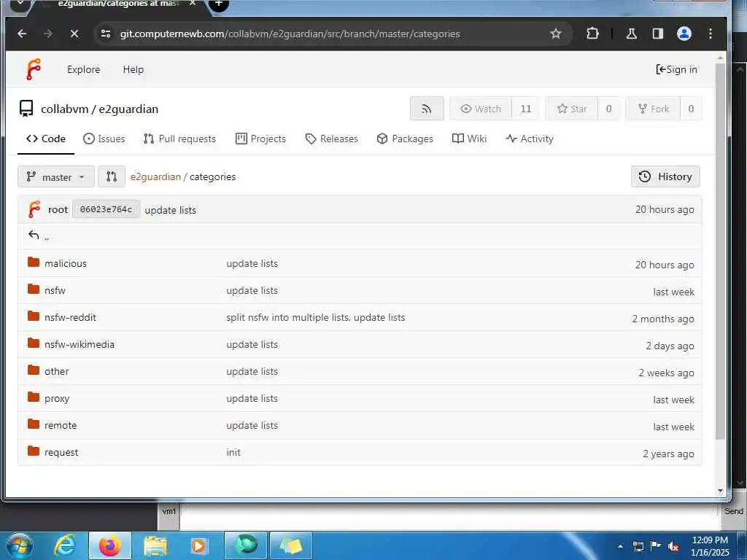Viewport: 747px width, 560px height.
Task: Click the browser forward arrow
Action: (47, 34)
